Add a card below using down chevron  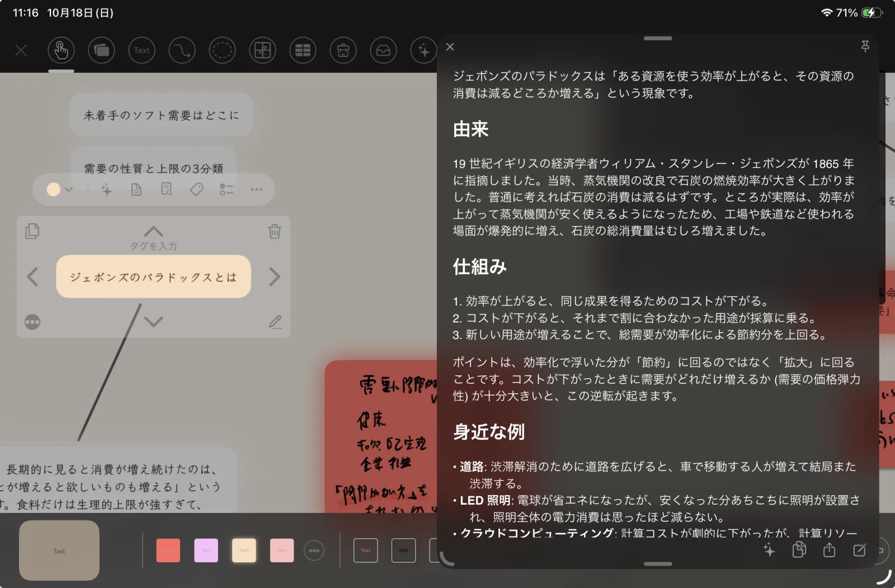coord(153,322)
